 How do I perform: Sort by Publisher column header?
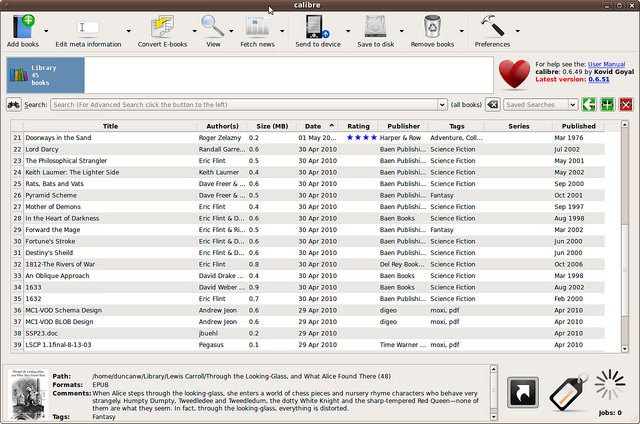click(403, 126)
